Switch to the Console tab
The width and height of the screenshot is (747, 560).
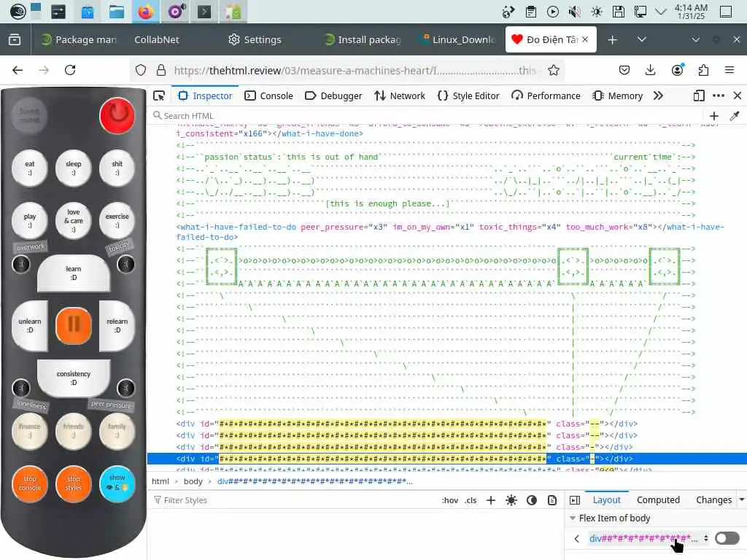click(268, 96)
